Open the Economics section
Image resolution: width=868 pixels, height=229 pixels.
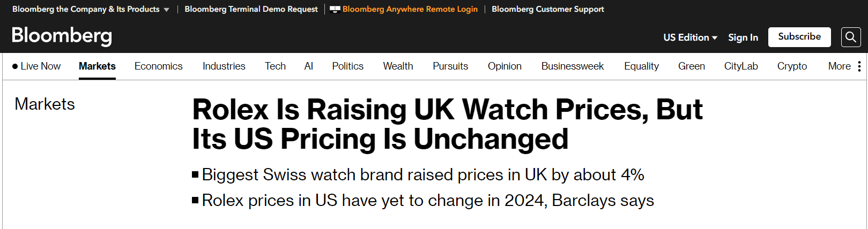pyautogui.click(x=158, y=66)
